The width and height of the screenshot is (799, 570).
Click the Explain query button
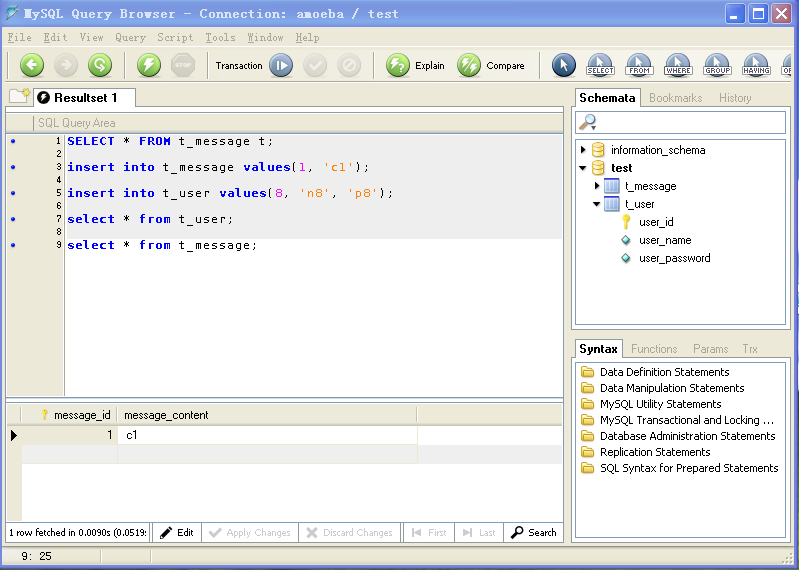click(415, 66)
